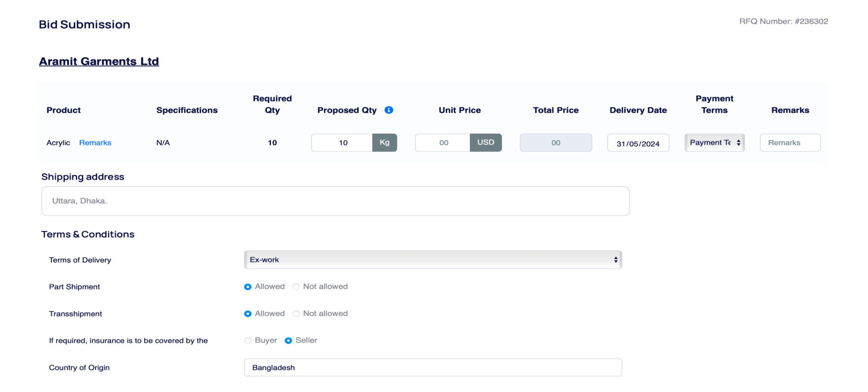The image size is (868, 392).
Task: Select the Delivery Date field
Action: (x=638, y=143)
